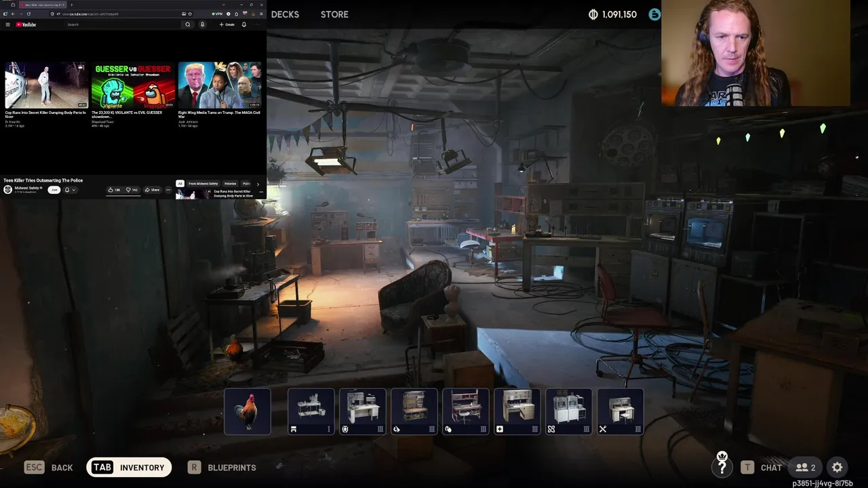Open the R BLUEPRINTS button
The image size is (868, 488).
pyautogui.click(x=222, y=467)
